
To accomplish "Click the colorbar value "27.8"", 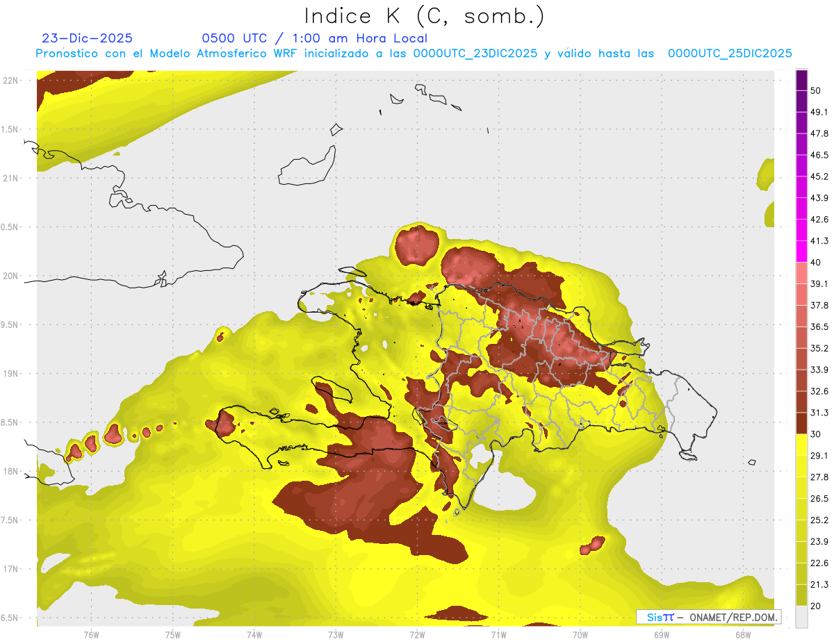I will point(819,477).
